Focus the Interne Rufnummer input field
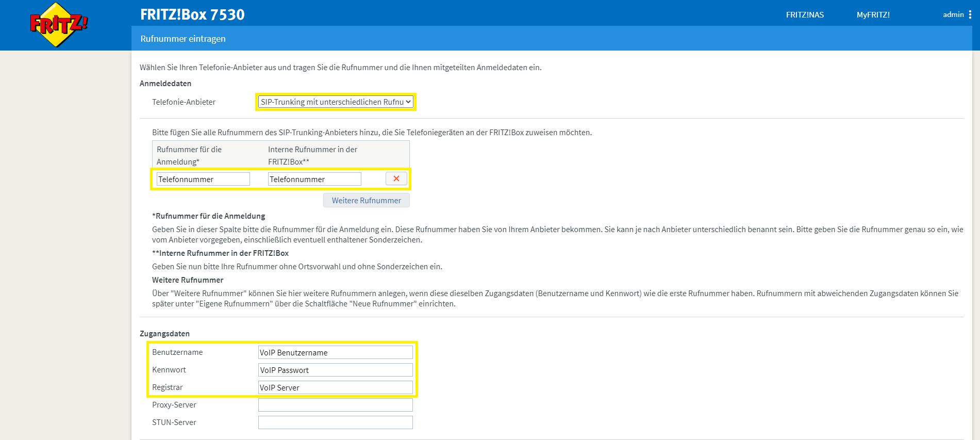980x440 pixels. point(314,179)
